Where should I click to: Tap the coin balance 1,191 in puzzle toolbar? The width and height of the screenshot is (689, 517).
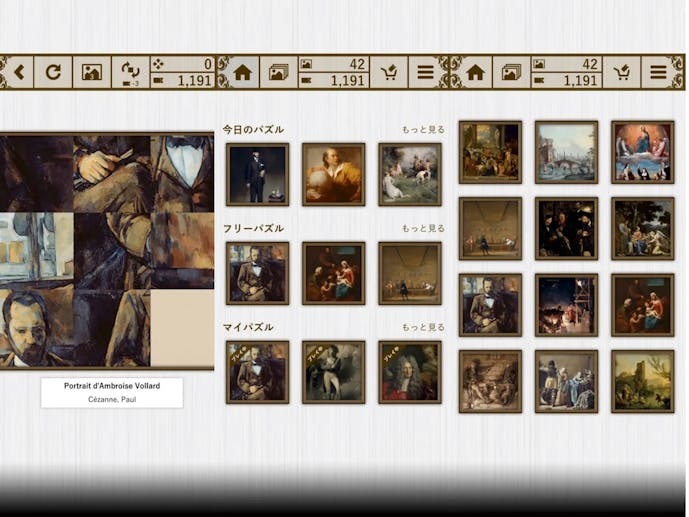tap(182, 80)
